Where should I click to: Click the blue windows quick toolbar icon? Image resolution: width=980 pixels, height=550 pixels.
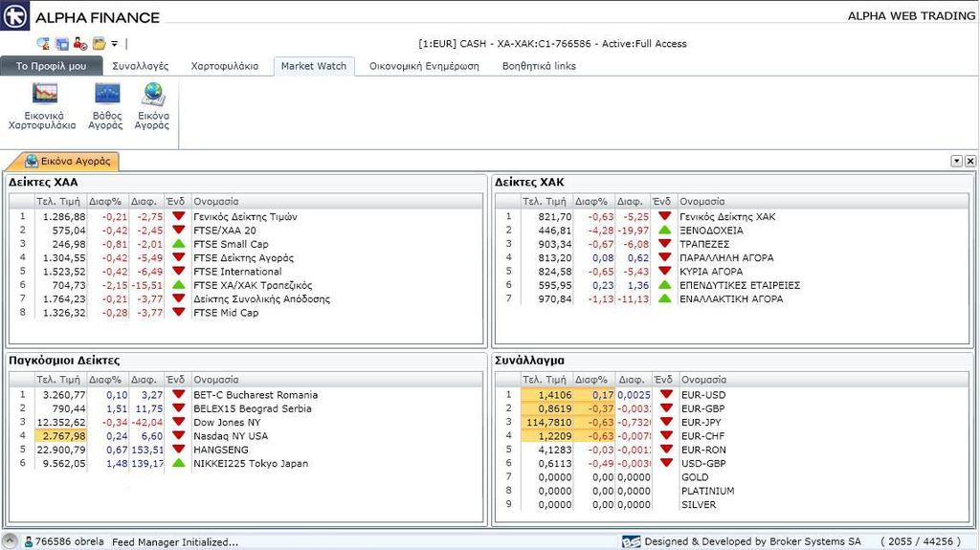point(62,44)
